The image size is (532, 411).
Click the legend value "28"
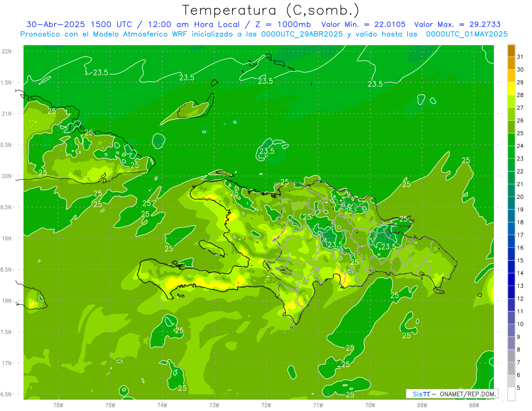point(520,95)
